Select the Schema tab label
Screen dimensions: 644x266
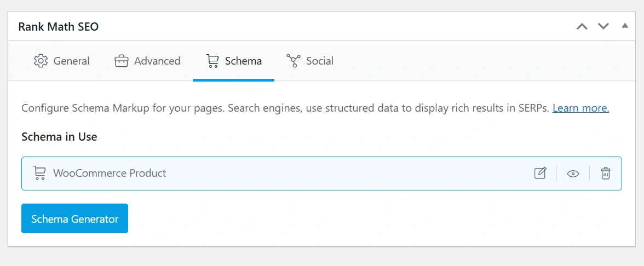pyautogui.click(x=243, y=61)
